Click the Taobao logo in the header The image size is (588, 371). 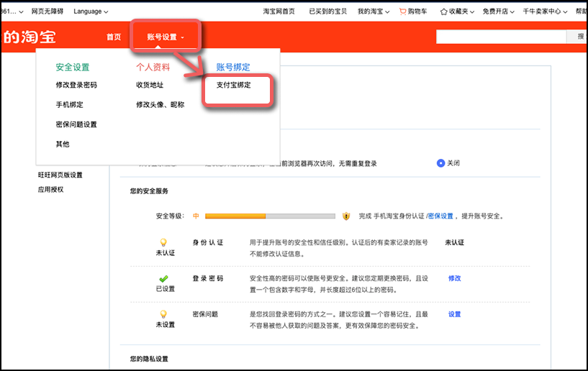[x=29, y=37]
